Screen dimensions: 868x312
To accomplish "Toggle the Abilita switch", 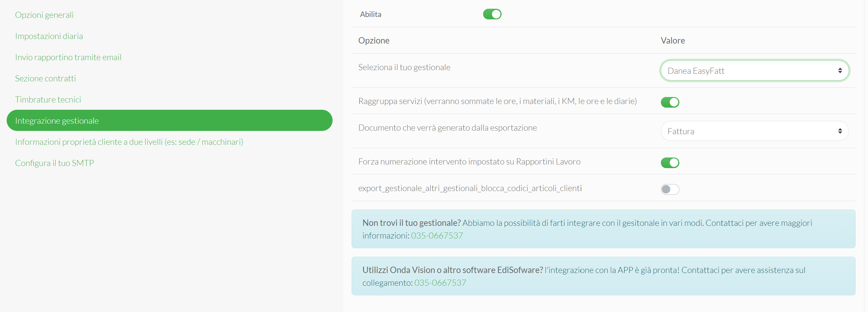I will [492, 14].
